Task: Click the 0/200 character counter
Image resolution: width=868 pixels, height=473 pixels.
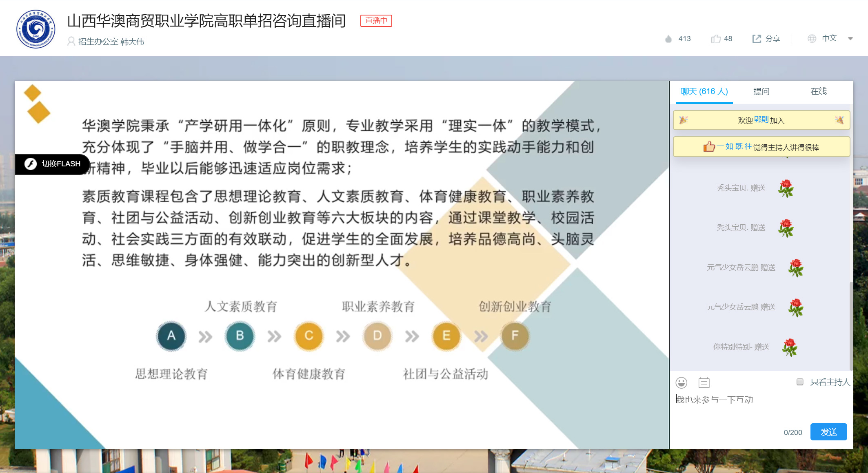Action: (793, 433)
